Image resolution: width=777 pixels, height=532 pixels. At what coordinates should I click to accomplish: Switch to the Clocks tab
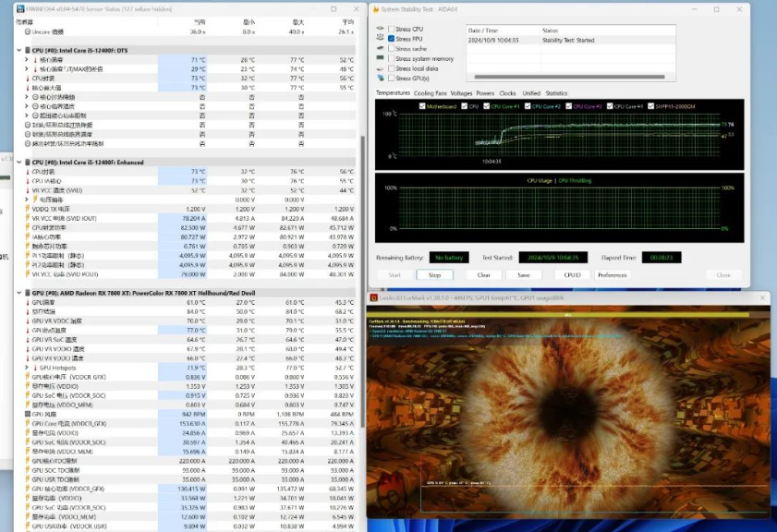(x=507, y=93)
